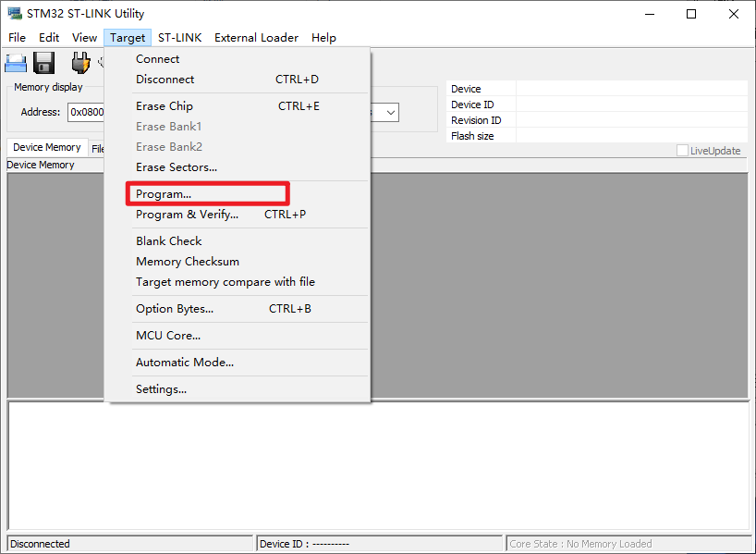
Task: Select Program & Verify... menu entry
Action: (x=238, y=215)
